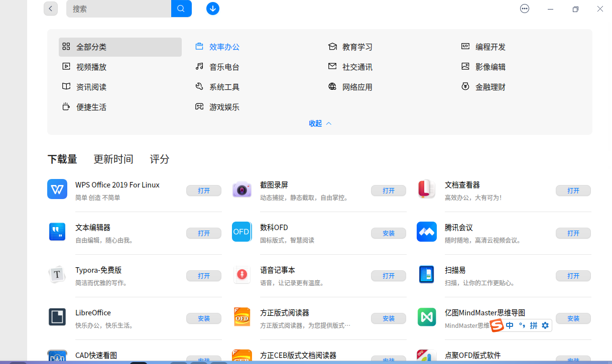
Task: Open the blue download manager icon
Action: [212, 9]
